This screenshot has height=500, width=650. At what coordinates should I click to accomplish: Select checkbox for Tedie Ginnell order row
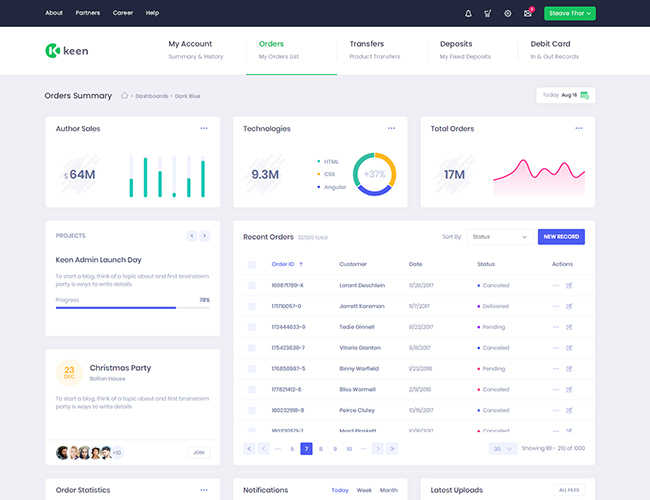[252, 327]
